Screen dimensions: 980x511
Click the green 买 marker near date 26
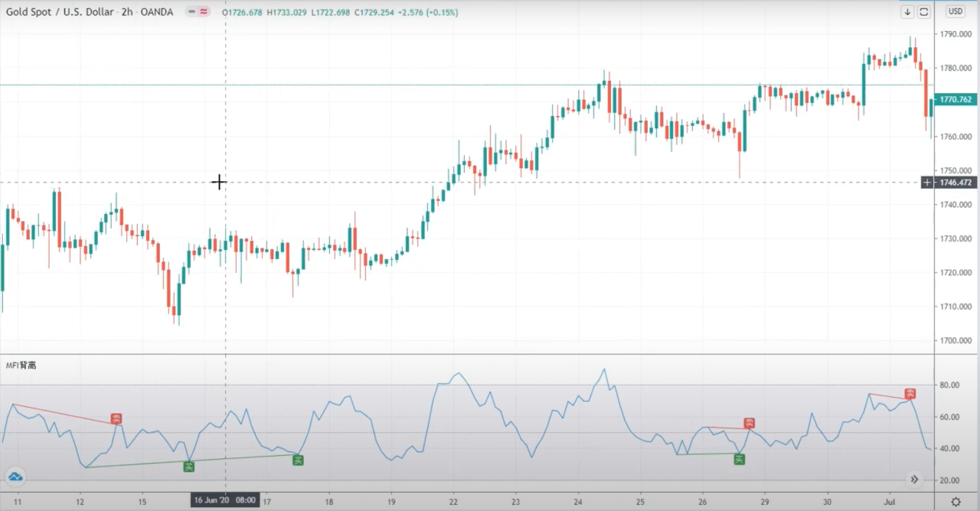(739, 460)
